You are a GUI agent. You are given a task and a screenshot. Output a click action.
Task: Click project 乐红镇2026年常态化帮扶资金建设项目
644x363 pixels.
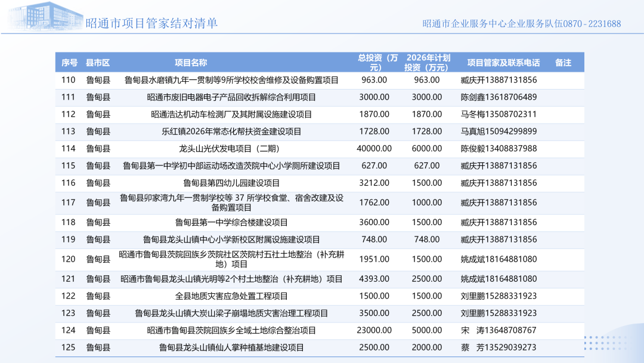click(231, 131)
